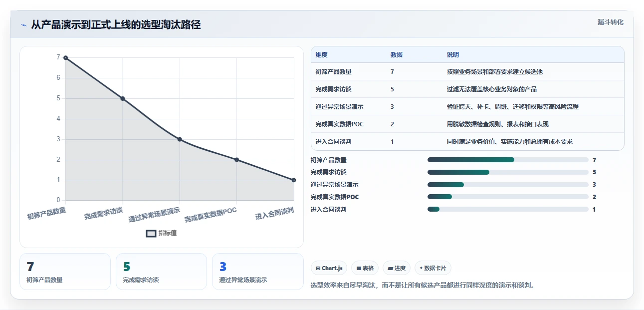
Task: Click x-axis label 通过异常场景演示
Action: point(154,215)
